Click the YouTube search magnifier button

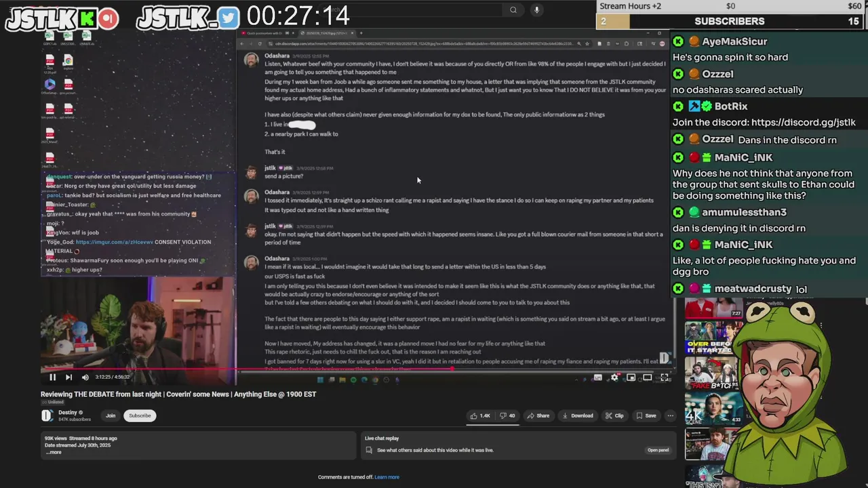[513, 9]
